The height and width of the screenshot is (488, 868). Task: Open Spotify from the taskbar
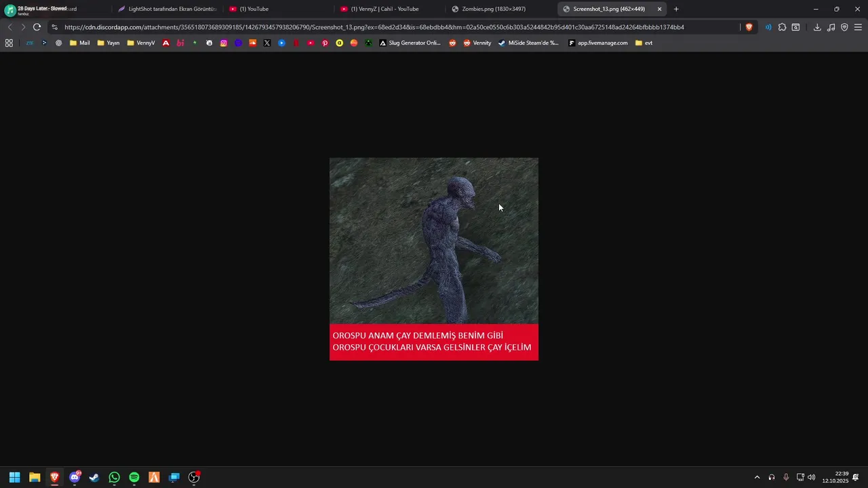tap(134, 477)
